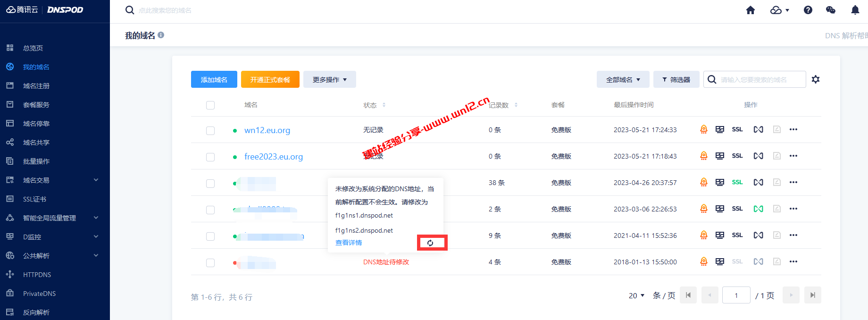This screenshot has height=320, width=868.
Task: Open the 全部域名 filter dropdown
Action: point(623,79)
